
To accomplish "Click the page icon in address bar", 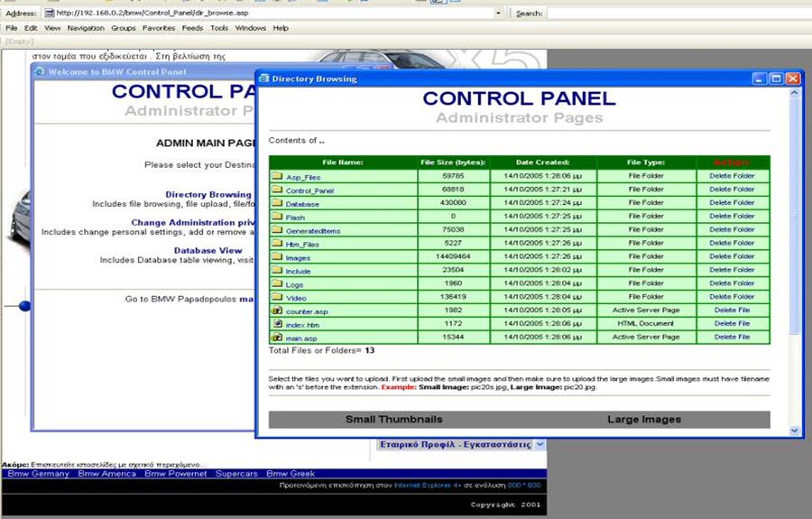I will click(x=50, y=13).
